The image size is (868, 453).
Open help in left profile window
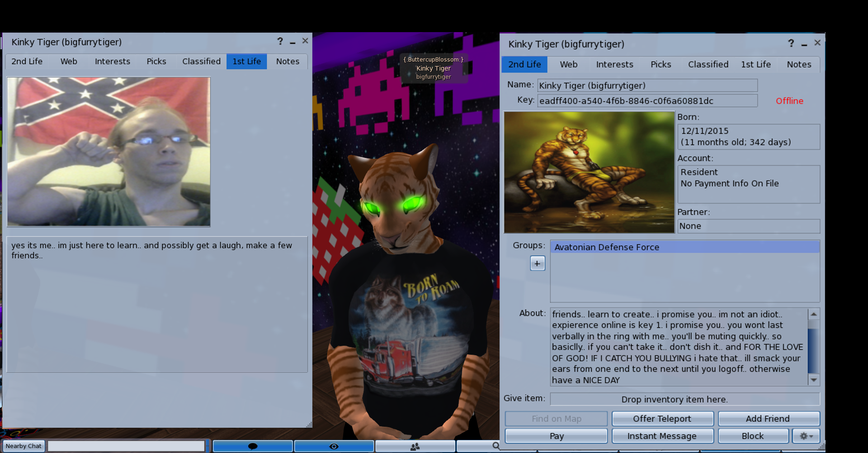point(280,41)
